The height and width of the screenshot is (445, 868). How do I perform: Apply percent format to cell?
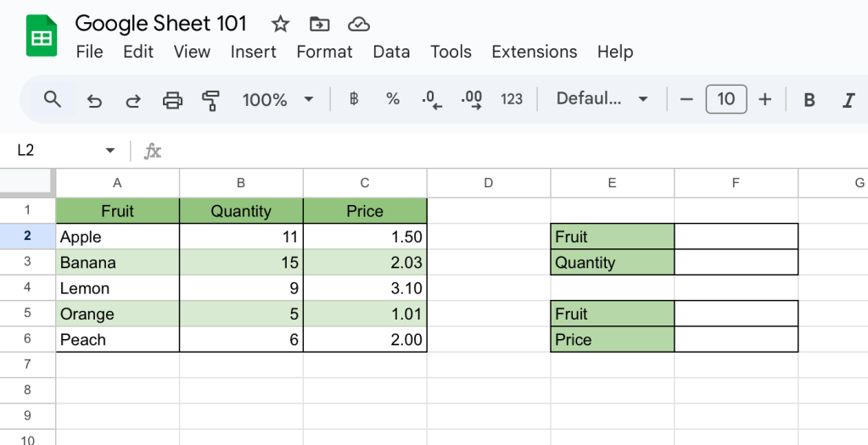click(392, 99)
